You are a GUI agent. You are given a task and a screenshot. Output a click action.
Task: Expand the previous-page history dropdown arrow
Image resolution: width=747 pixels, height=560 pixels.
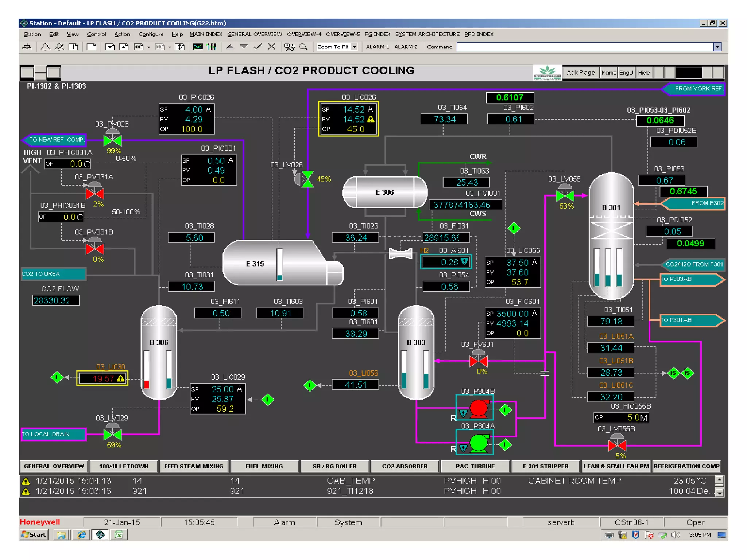(x=148, y=47)
